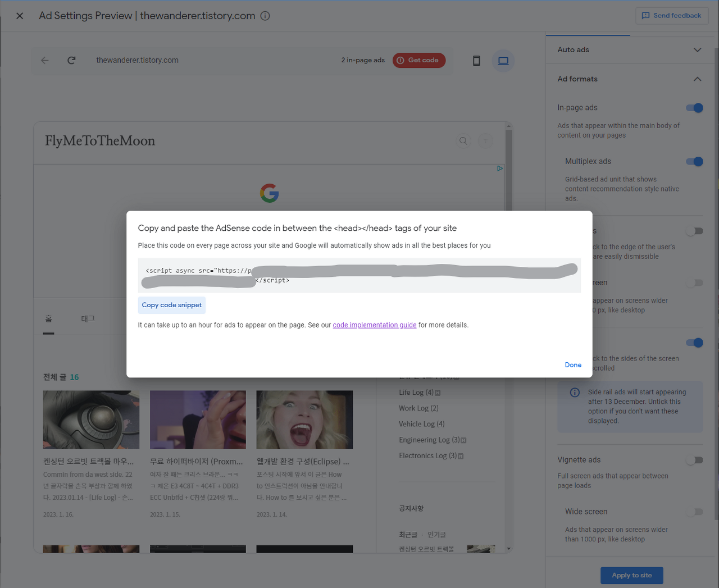Open post titled 무료 하이퍼바이저 (Proxm...
Image resolution: width=719 pixels, height=588 pixels.
click(x=197, y=462)
